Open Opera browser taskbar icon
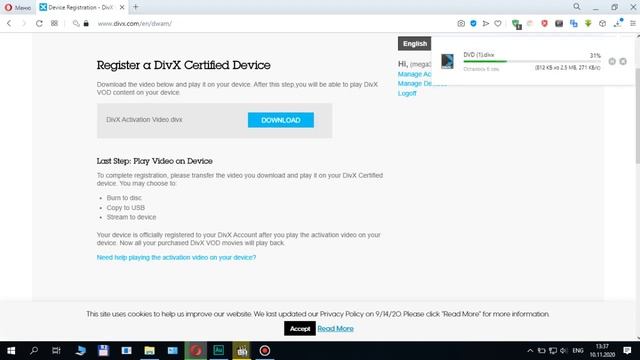640x360 pixels. point(196,351)
